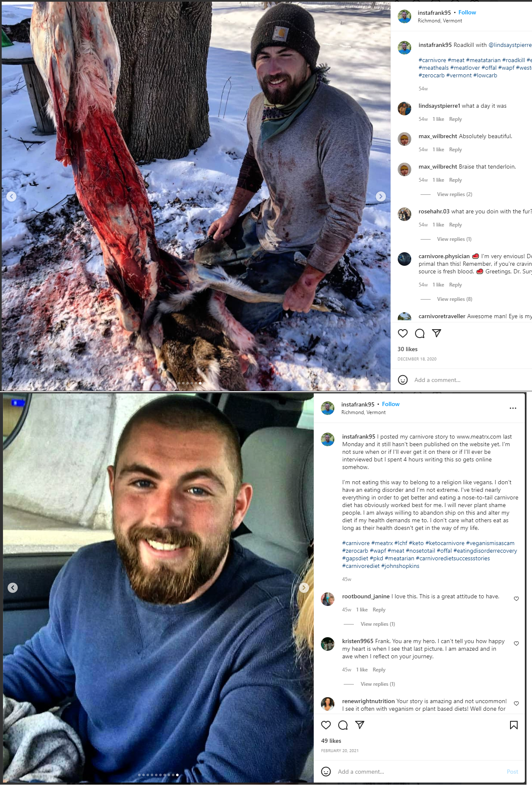Open comment bubble icon on top post
The width and height of the screenshot is (532, 791).
tap(420, 333)
